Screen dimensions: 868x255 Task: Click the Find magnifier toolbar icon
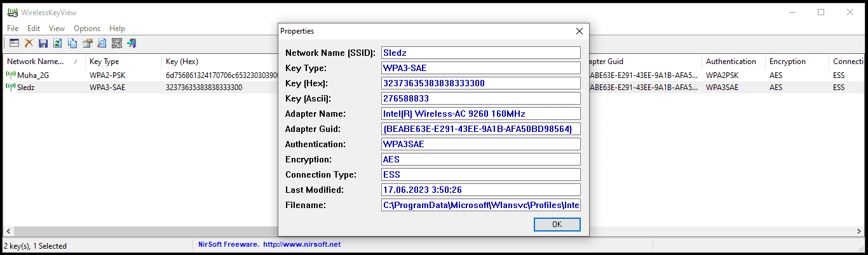click(102, 43)
